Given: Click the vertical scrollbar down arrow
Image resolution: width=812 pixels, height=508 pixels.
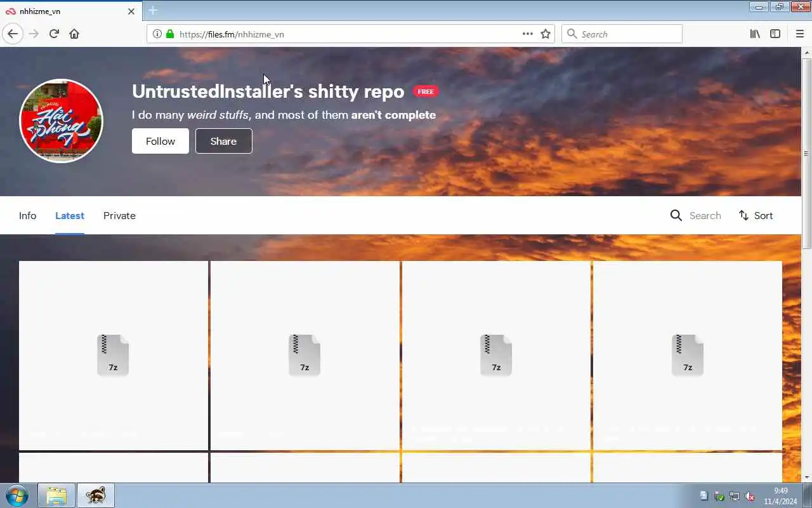Looking at the screenshot, I should point(806,478).
